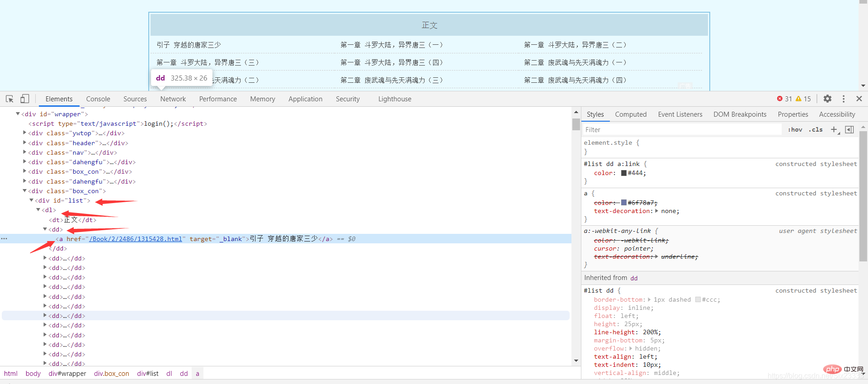Open DevTools settings gear
Screen dimensions: 868x384
point(827,99)
